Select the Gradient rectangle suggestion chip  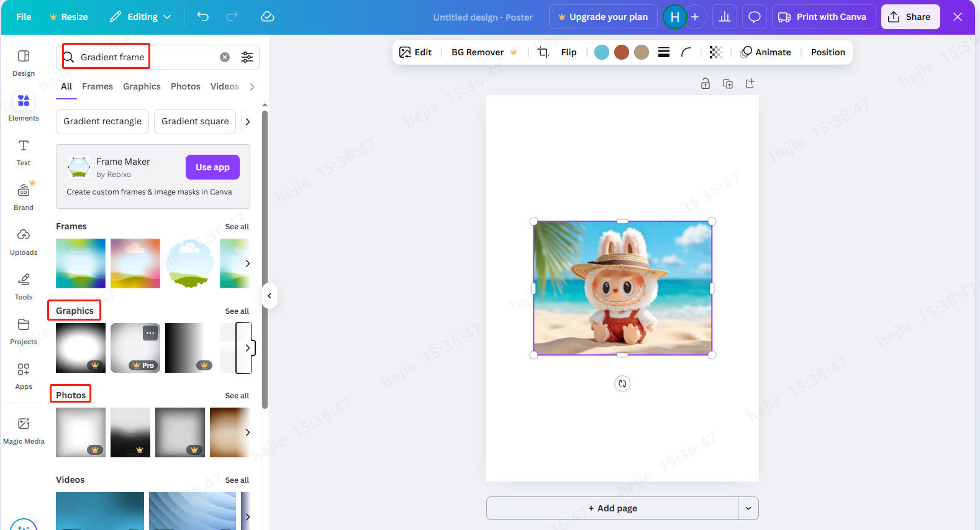(102, 121)
